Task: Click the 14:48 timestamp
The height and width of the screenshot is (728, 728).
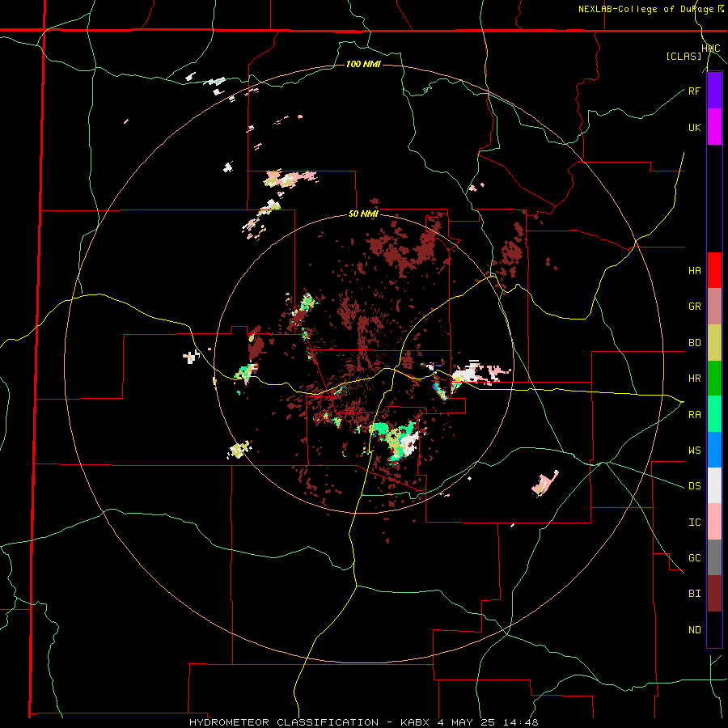Action: (523, 722)
